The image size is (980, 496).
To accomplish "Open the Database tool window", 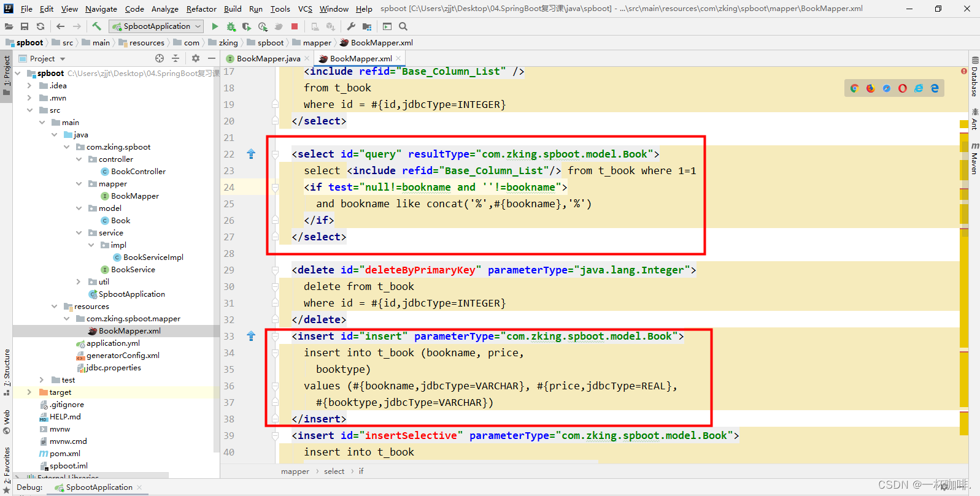I will (974, 76).
